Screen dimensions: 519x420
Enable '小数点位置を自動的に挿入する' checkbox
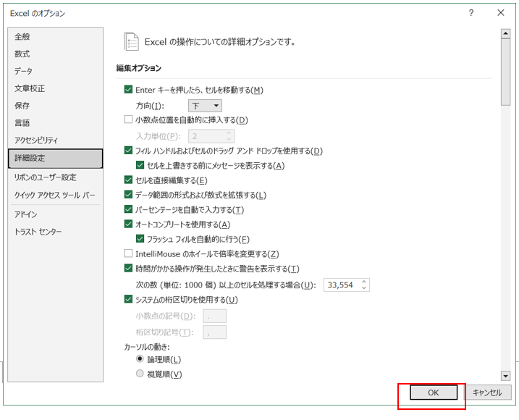click(129, 119)
